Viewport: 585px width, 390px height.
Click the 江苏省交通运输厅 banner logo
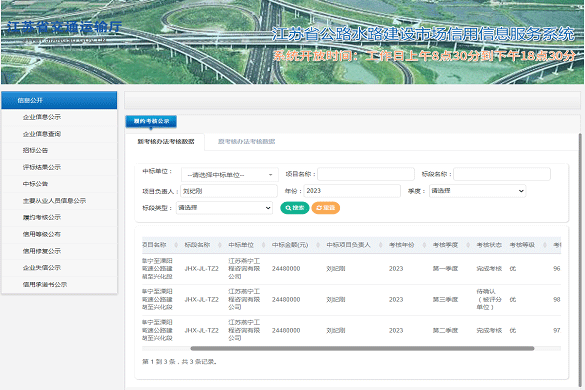pyautogui.click(x=64, y=28)
